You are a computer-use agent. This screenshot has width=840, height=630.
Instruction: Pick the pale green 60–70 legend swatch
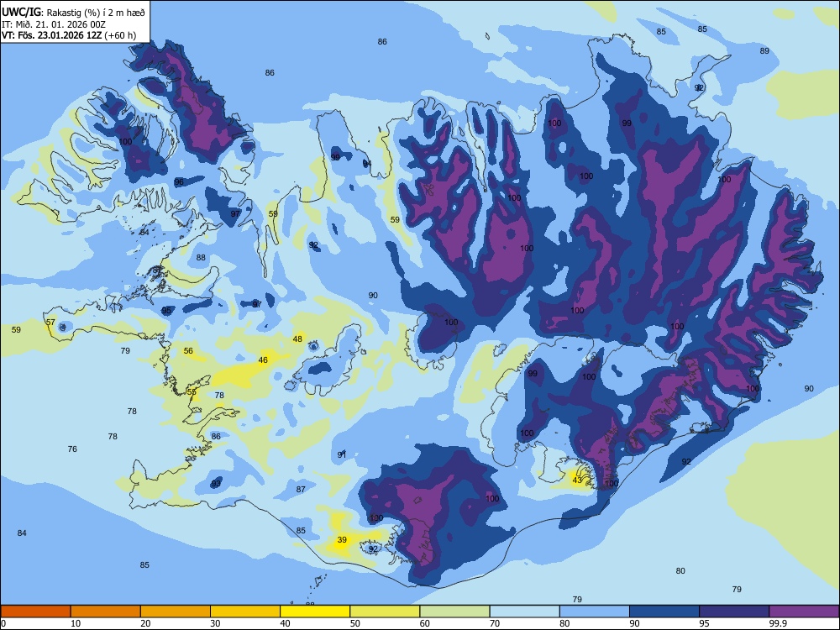click(x=454, y=612)
